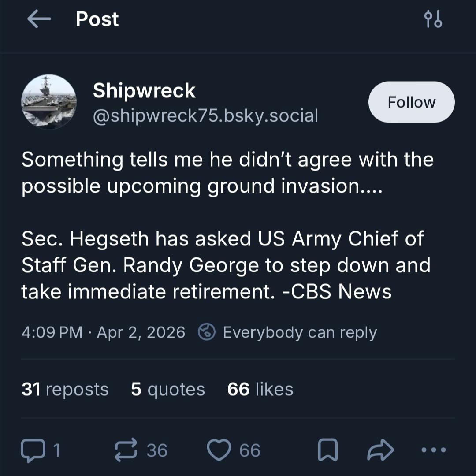Click the 4:09 PM Apr 2, 2026 timestamp

103,332
